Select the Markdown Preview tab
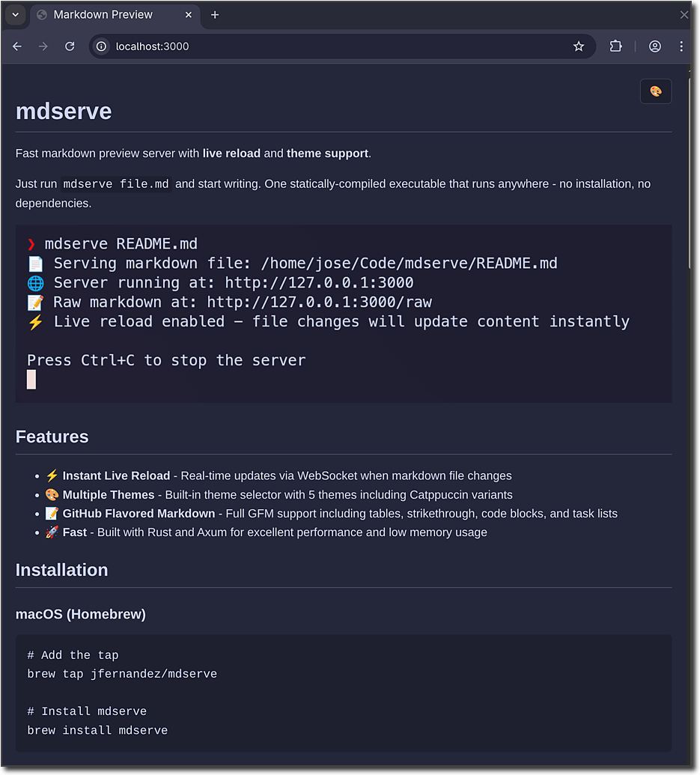This screenshot has width=700, height=775. tap(105, 14)
